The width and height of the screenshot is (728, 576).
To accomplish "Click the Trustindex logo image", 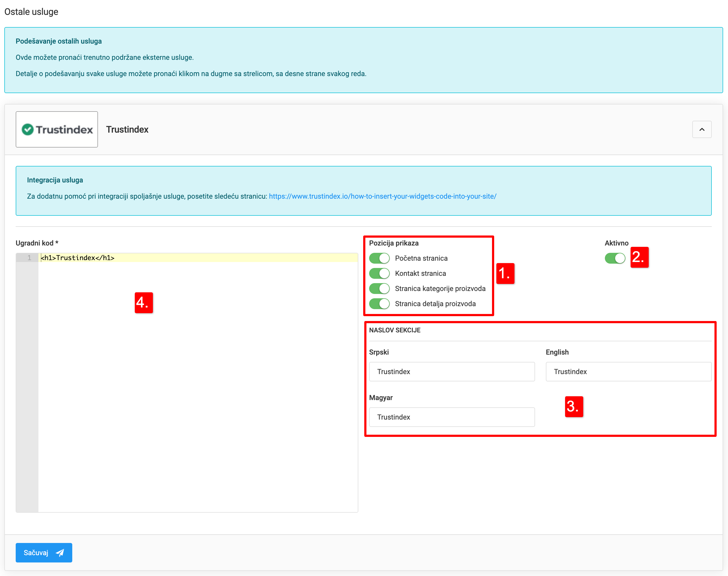I will pyautogui.click(x=57, y=129).
